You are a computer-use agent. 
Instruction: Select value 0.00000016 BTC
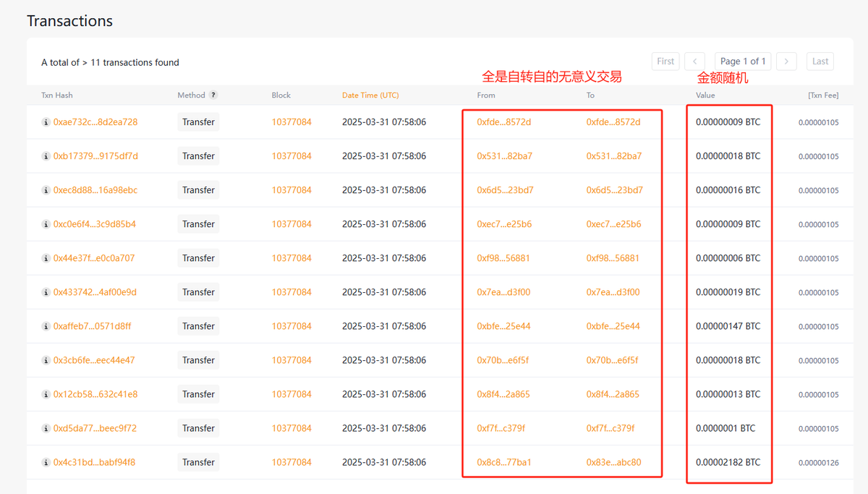(728, 190)
